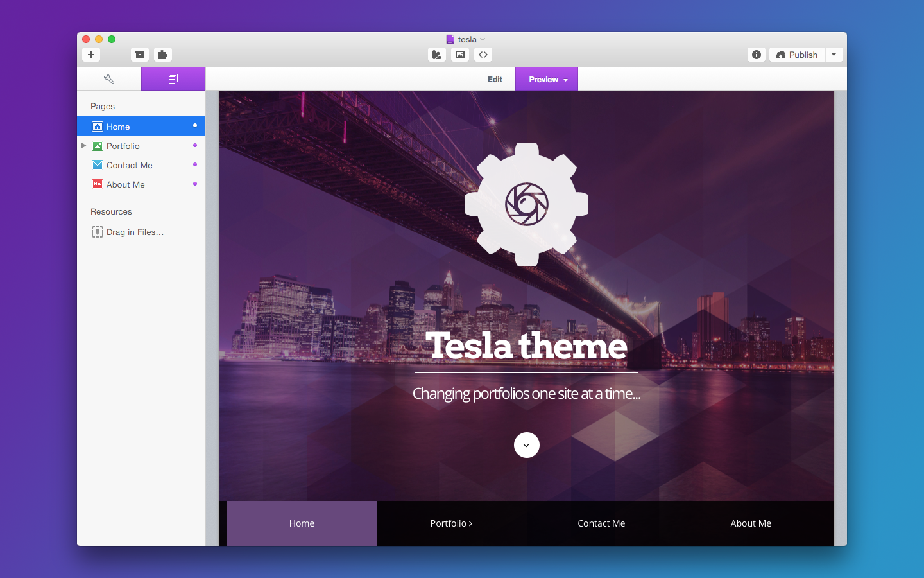Show the code snippets icon
This screenshot has width=924, height=578.
coord(483,55)
